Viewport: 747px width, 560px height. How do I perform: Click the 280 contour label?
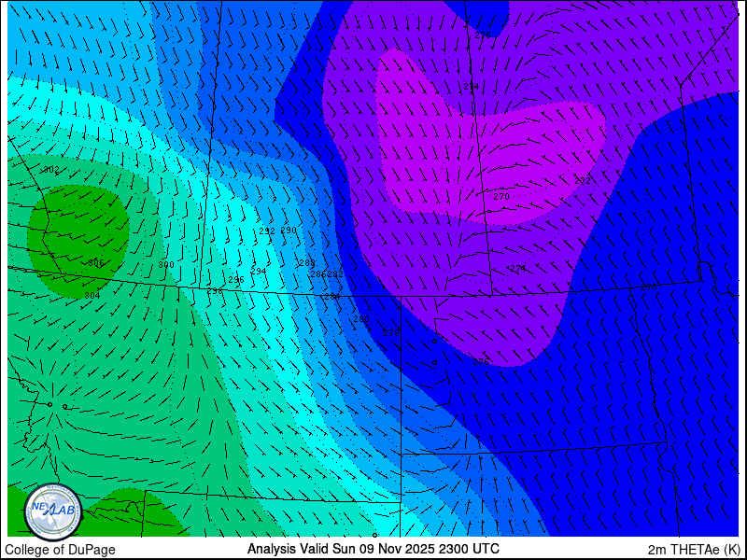(x=361, y=319)
